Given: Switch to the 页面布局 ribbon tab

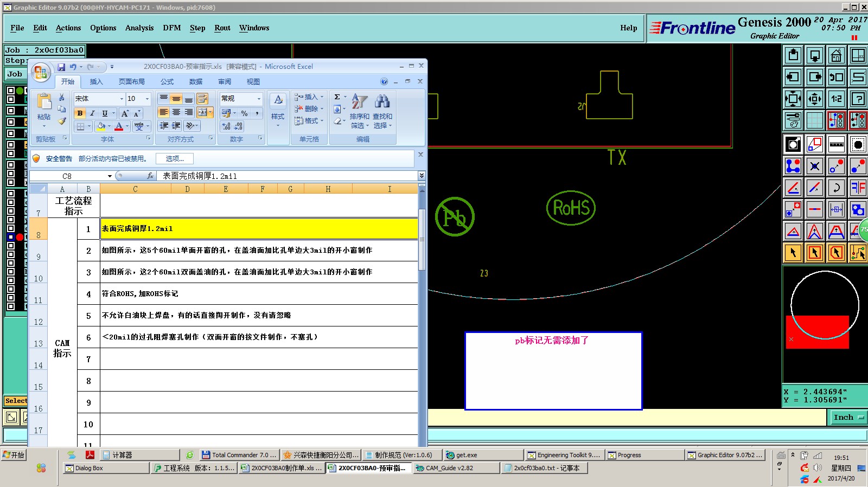Looking at the screenshot, I should 132,82.
